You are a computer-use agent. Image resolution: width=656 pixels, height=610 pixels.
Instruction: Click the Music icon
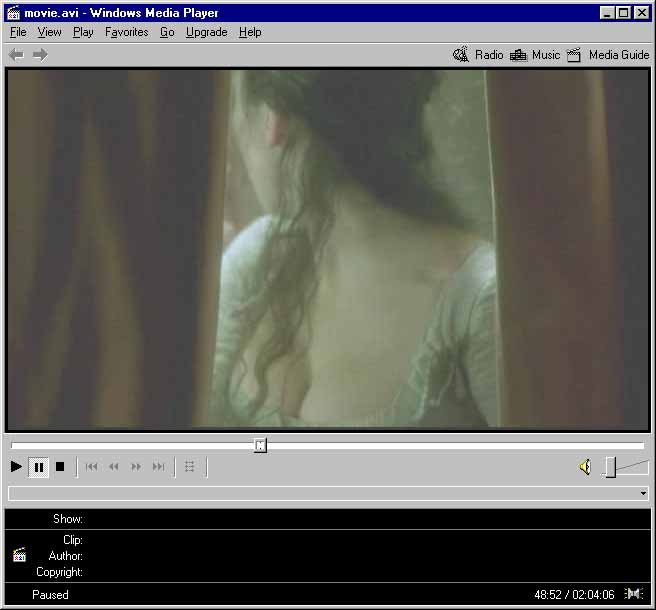[518, 55]
